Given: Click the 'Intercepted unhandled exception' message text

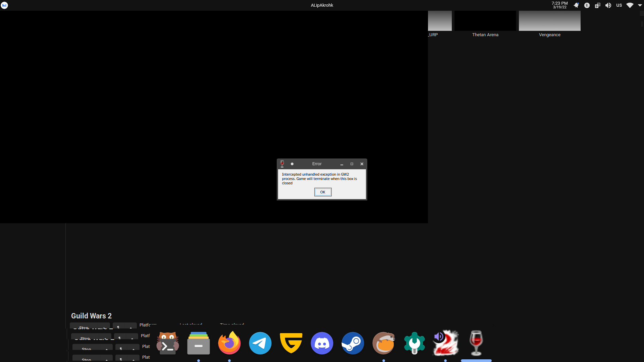Looking at the screenshot, I should (319, 179).
